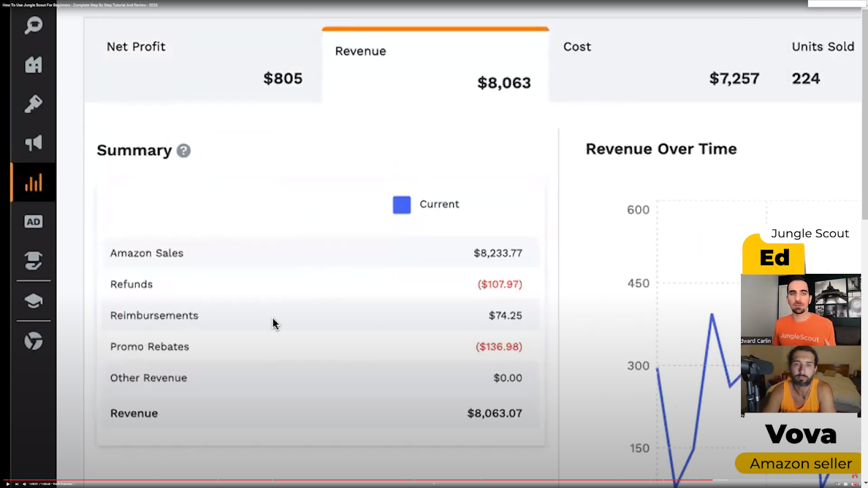
Task: Click the video title at top left
Action: (80, 5)
